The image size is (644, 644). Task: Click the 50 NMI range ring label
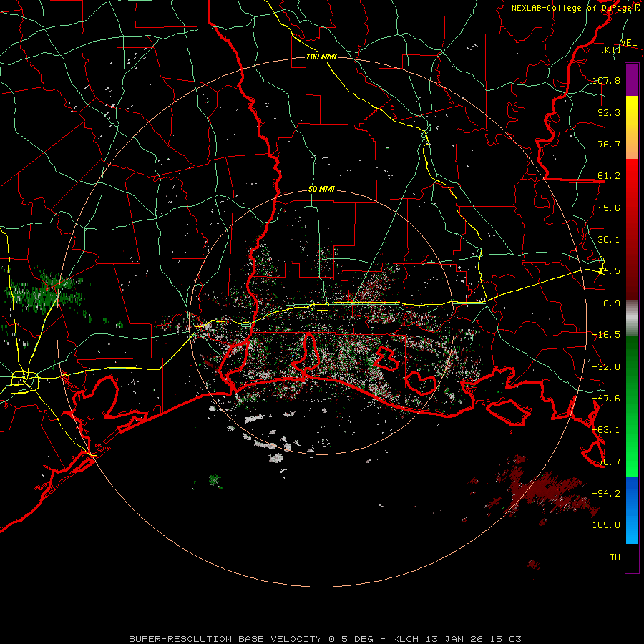click(x=321, y=190)
